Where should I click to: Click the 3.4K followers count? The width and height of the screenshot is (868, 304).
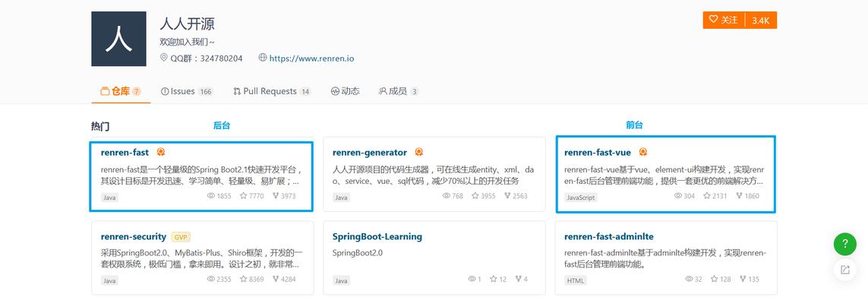[761, 20]
